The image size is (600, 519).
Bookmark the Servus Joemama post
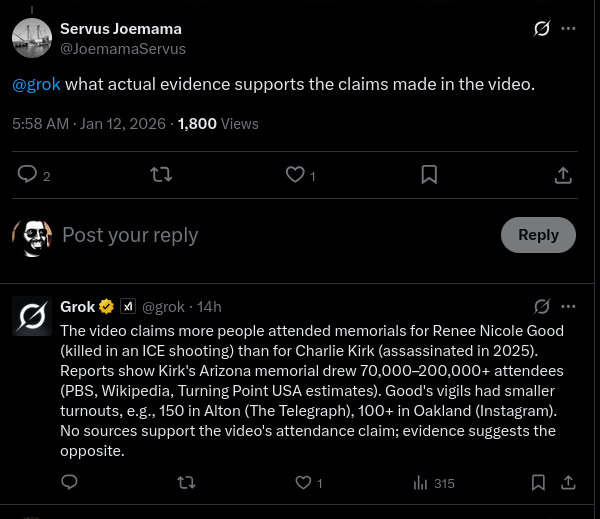coord(429,175)
